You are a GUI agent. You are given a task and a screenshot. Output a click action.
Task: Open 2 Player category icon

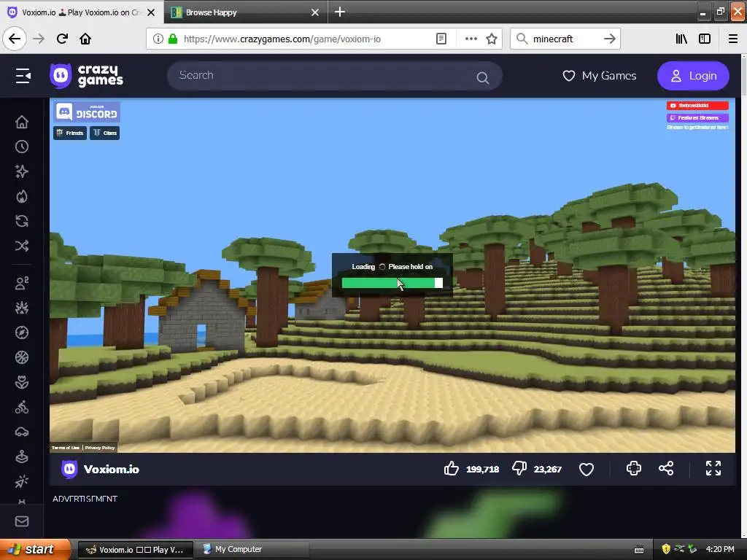[21, 283]
